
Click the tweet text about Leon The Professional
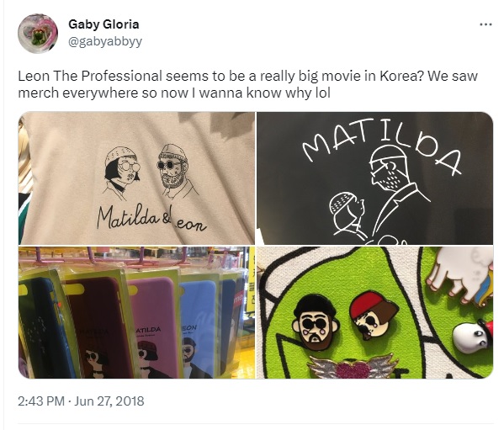click(247, 84)
